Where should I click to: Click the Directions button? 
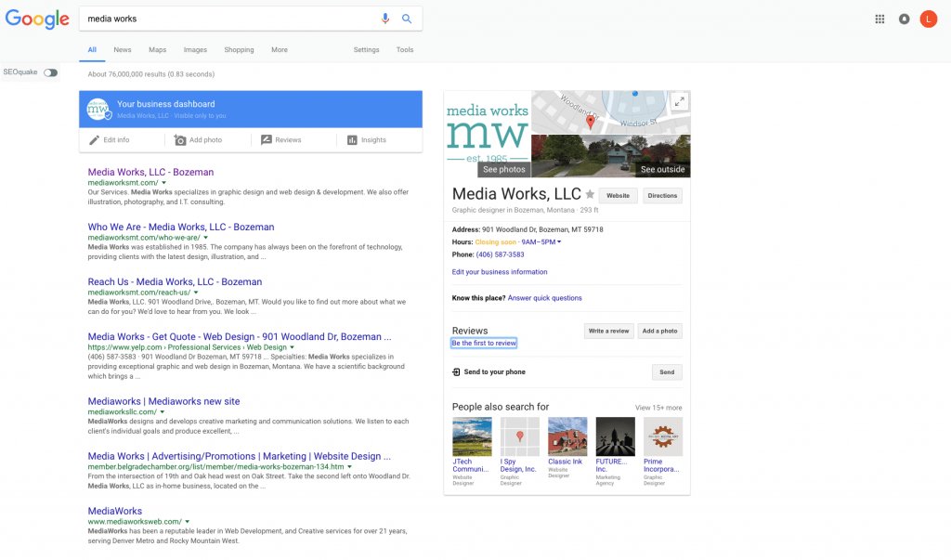662,196
